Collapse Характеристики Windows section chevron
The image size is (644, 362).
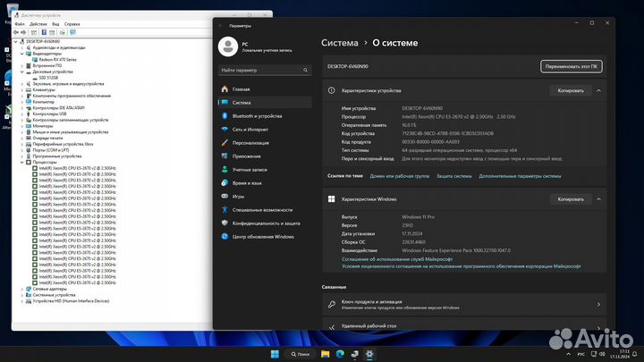(598, 199)
